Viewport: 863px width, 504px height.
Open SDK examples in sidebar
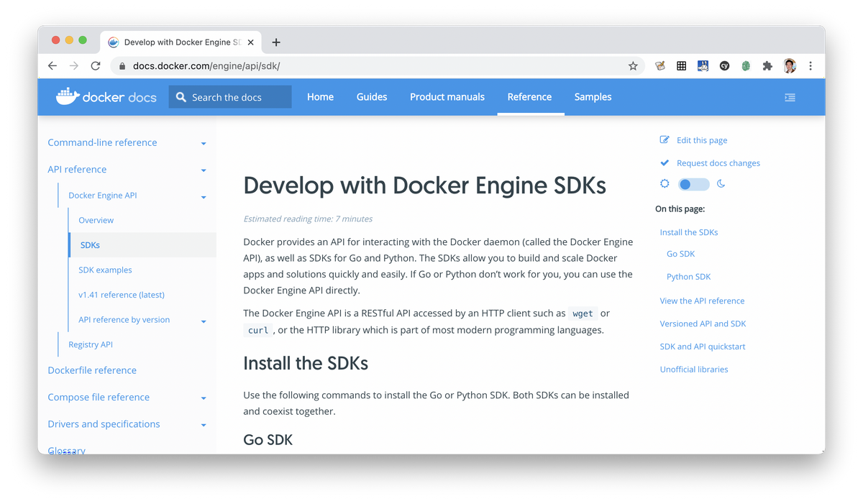tap(105, 270)
